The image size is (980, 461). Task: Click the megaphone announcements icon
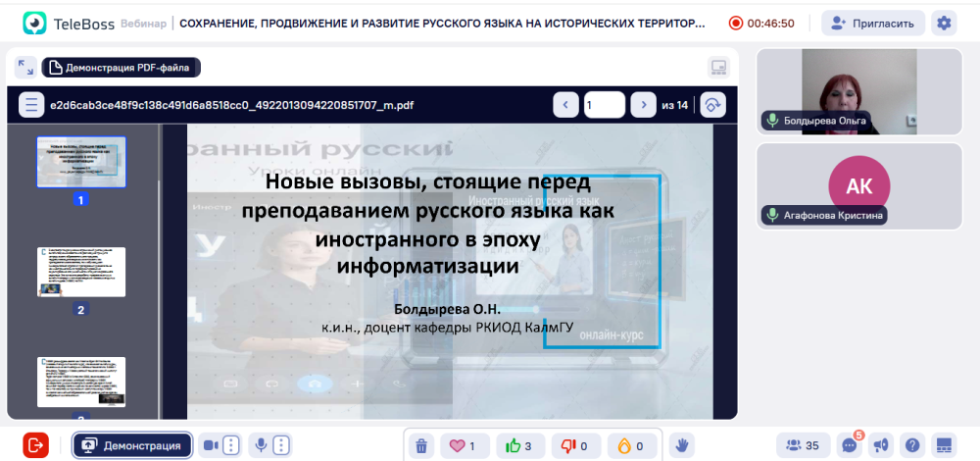tap(881, 445)
